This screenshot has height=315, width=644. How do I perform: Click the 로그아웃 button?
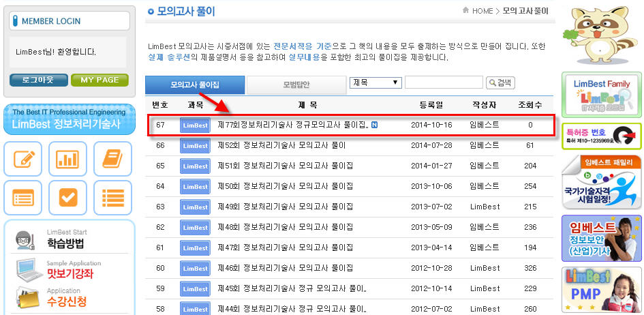(39, 80)
